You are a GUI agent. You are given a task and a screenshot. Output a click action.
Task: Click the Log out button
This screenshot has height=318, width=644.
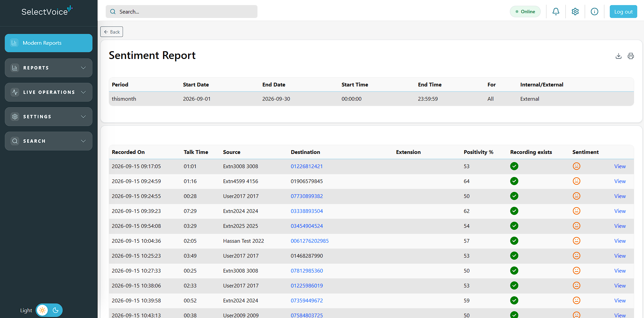(x=623, y=12)
